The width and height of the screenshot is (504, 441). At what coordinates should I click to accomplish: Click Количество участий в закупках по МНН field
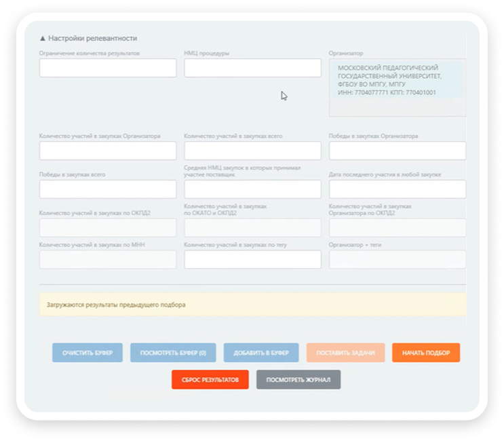[108, 259]
